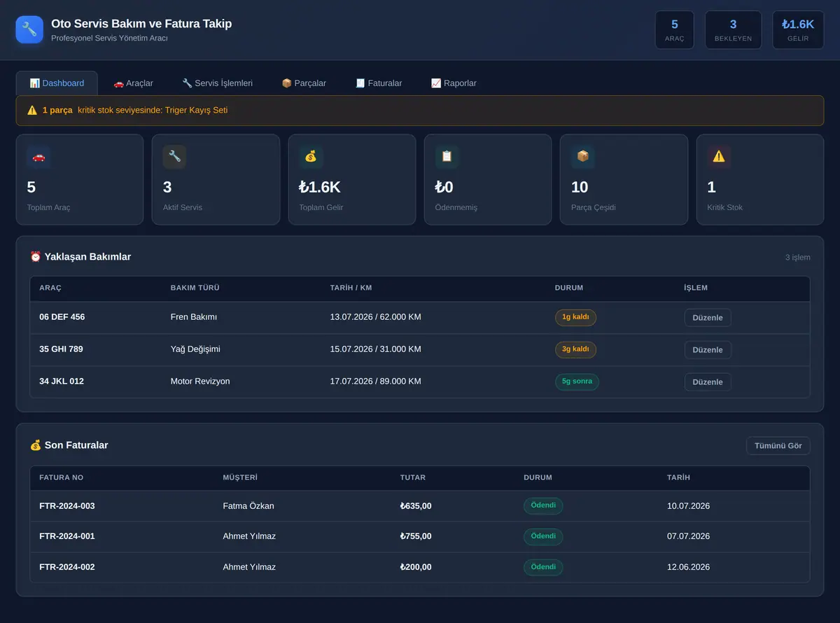The height and width of the screenshot is (623, 840).
Task: Click the box icon on Parça Çeşidi card
Action: [582, 157]
